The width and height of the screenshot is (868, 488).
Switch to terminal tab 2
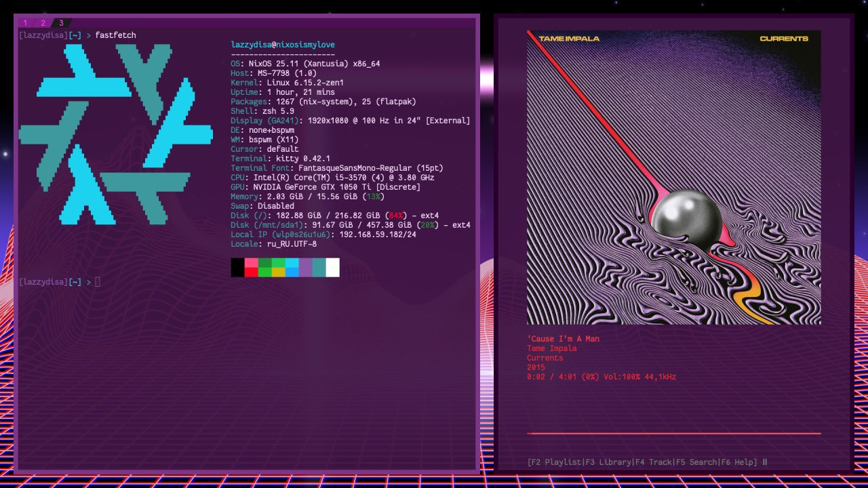[x=43, y=23]
